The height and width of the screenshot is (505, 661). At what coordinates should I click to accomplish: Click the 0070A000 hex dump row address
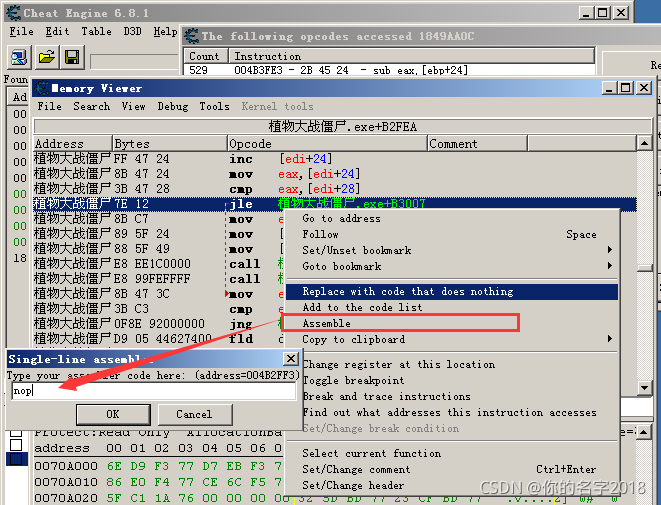tap(66, 466)
